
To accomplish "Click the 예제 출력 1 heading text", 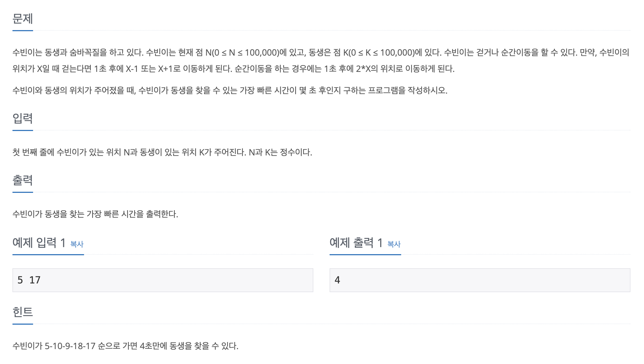I will 356,243.
